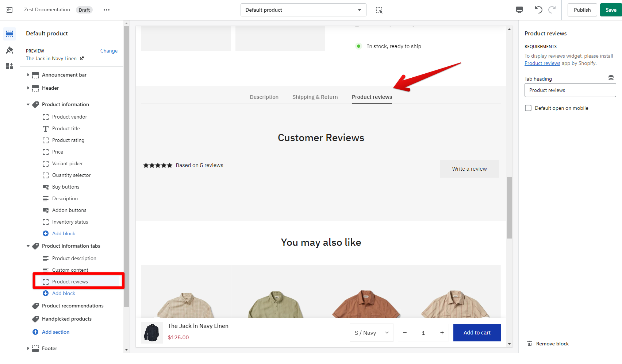Click the Publish button
The height and width of the screenshot is (364, 622).
(x=582, y=10)
